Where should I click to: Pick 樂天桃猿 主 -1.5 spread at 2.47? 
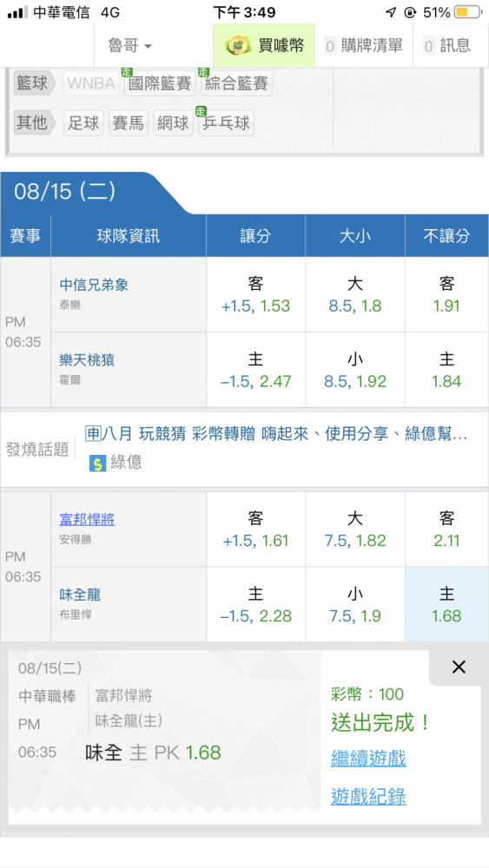(x=256, y=370)
